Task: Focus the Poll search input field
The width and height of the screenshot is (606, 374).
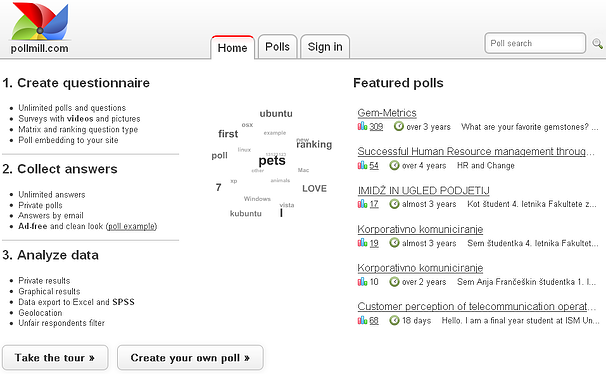Action: point(535,43)
